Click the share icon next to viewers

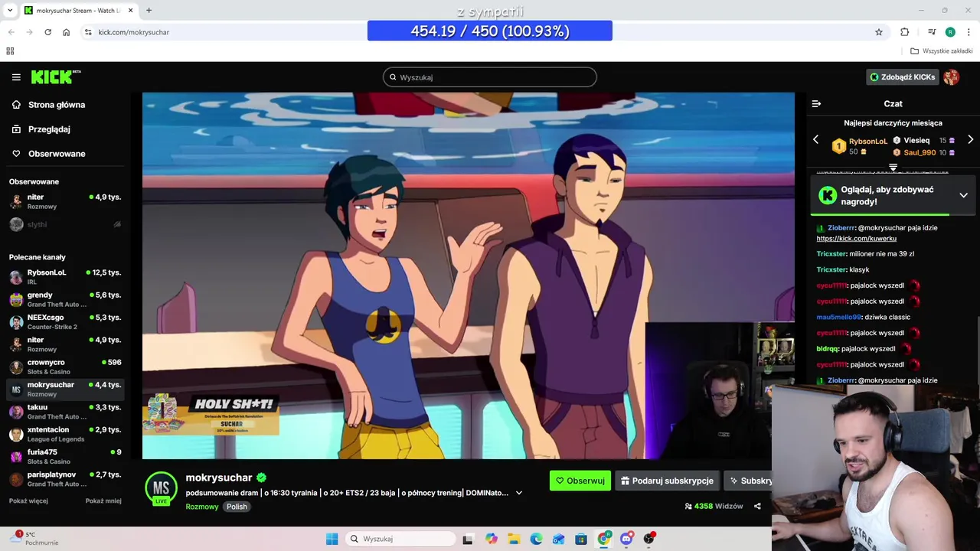click(757, 506)
